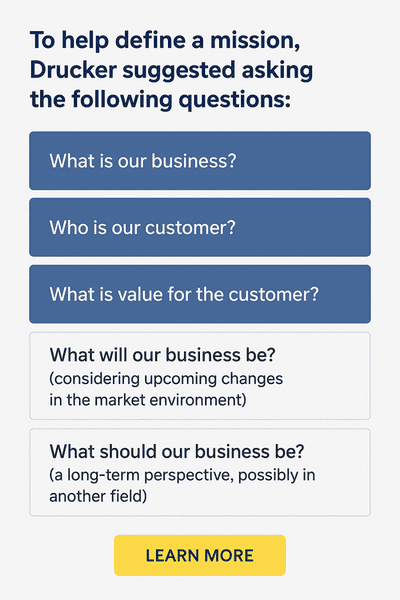The height and width of the screenshot is (600, 400).
Task: Click the word "value" in third blue box
Action: pos(140,294)
